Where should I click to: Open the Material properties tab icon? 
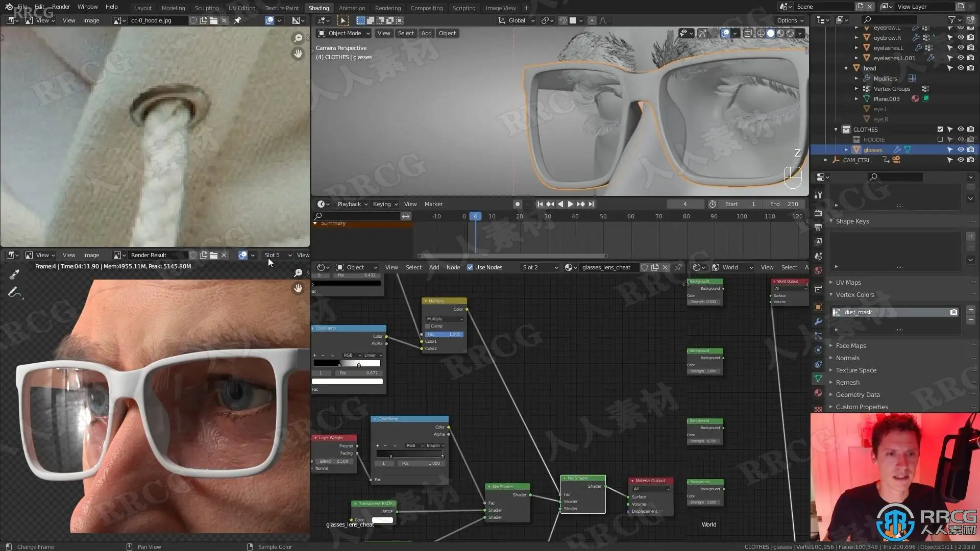[818, 393]
